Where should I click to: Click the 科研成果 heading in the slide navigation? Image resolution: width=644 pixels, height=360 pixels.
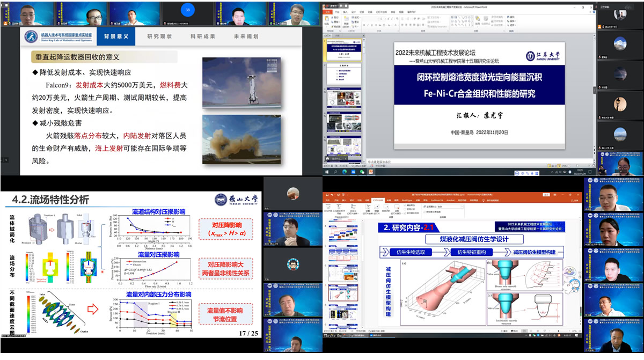[x=203, y=36]
